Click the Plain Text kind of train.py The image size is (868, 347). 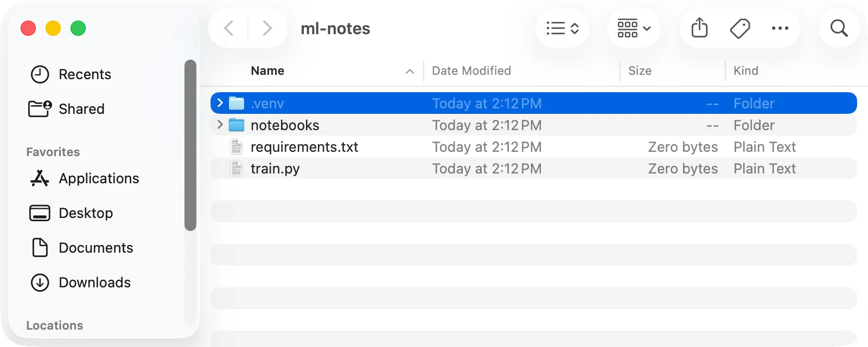[764, 169]
